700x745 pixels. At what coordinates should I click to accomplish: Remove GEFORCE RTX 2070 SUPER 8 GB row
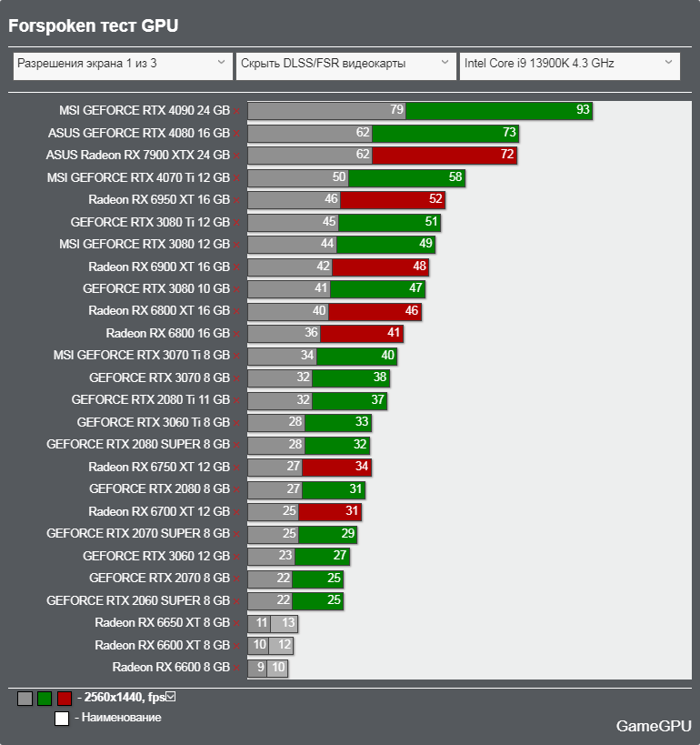(236, 535)
